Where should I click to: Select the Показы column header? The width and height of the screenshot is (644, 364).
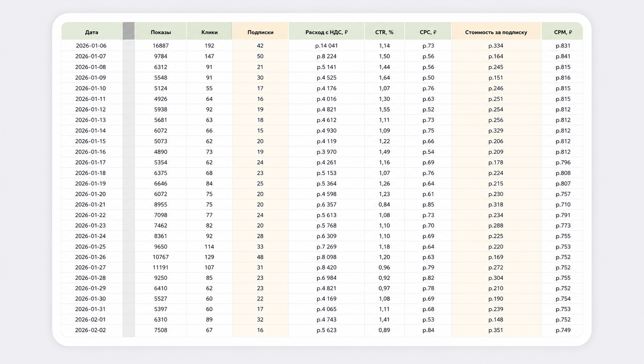(x=161, y=32)
